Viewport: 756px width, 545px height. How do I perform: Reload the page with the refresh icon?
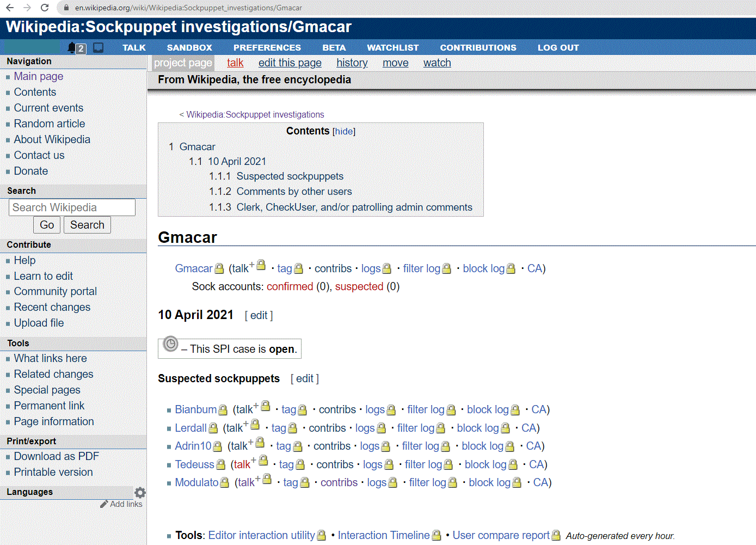pos(45,8)
